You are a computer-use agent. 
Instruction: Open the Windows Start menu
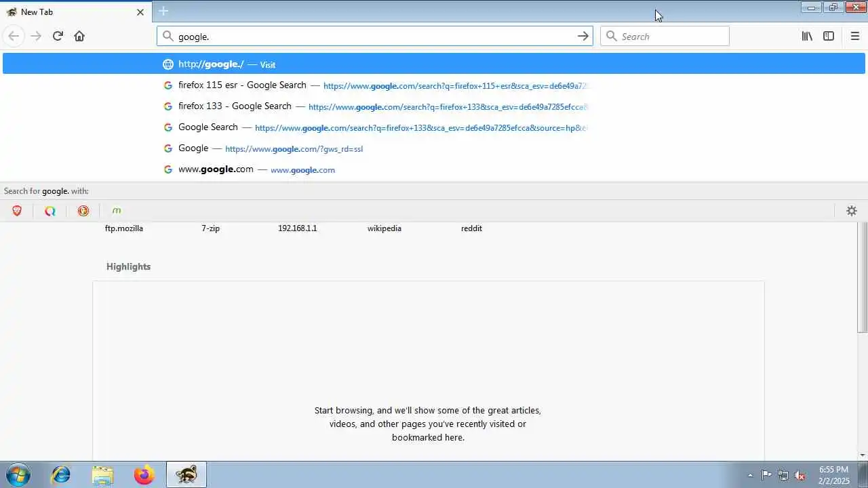click(x=18, y=475)
